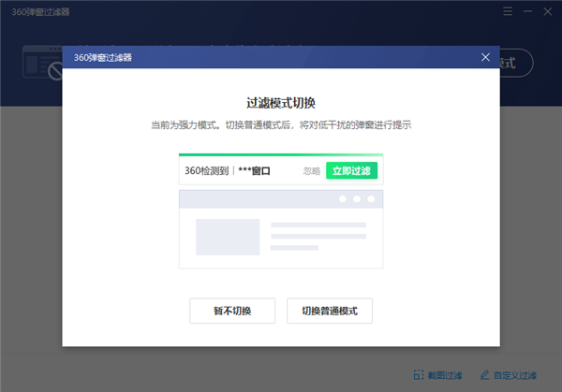562x392 pixels.
Task: Click the 360 logo in dialog title bar
Action: click(81, 57)
